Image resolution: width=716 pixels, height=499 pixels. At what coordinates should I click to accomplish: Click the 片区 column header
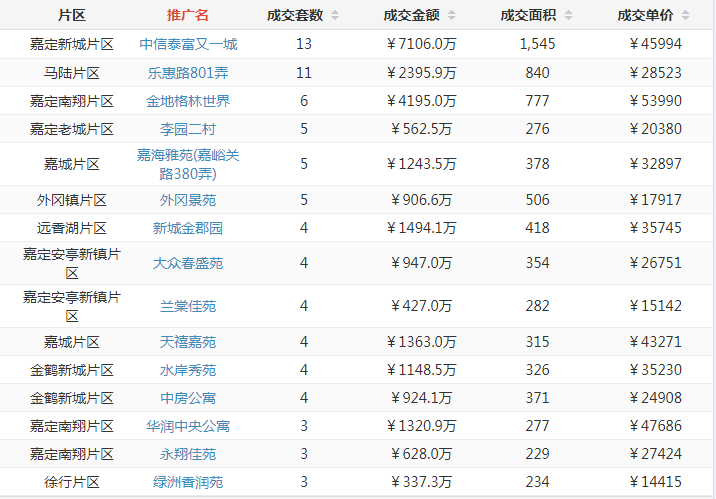coord(72,15)
